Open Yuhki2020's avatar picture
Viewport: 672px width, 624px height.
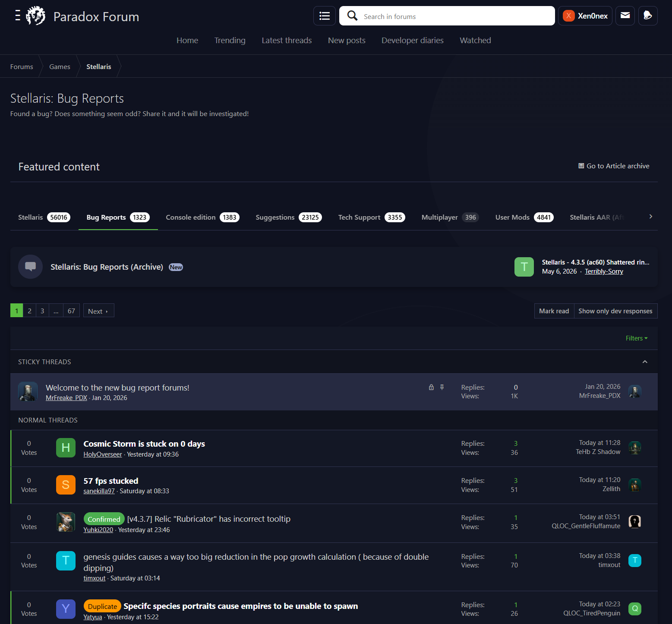point(66,522)
